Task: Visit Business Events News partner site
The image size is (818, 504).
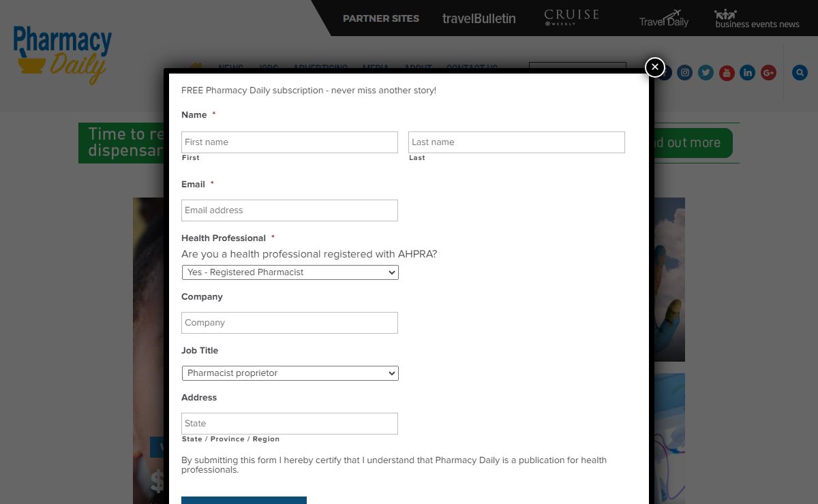Action: point(757,18)
